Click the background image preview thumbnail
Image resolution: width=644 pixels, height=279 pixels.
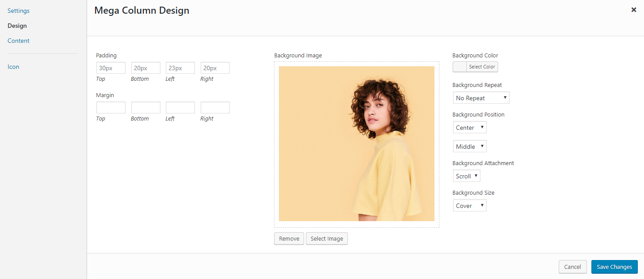pos(356,143)
